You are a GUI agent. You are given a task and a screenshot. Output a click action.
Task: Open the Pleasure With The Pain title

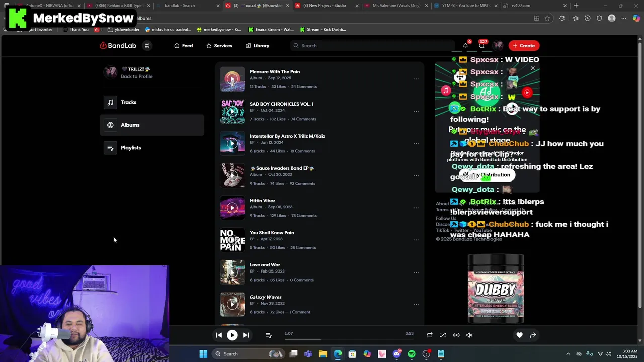click(x=275, y=72)
